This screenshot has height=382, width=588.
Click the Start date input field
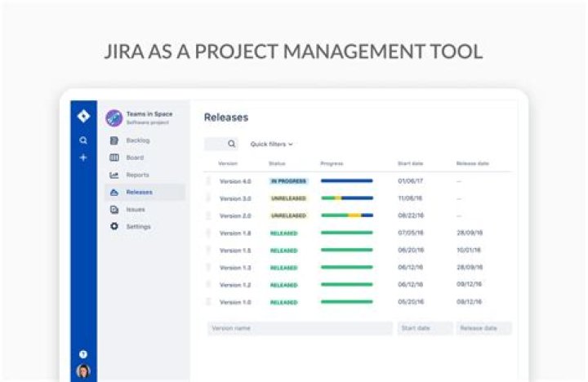click(425, 328)
